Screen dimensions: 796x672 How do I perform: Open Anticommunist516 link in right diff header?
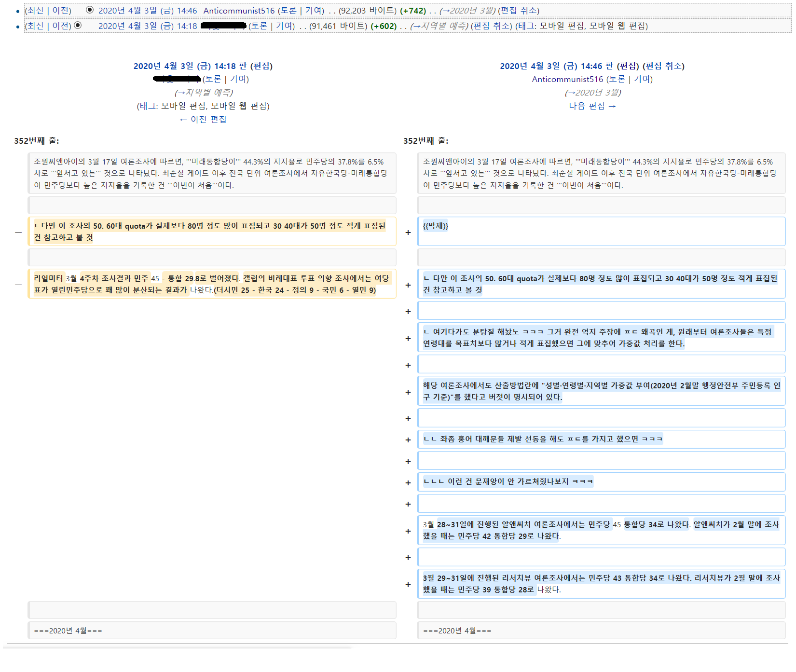coord(567,79)
